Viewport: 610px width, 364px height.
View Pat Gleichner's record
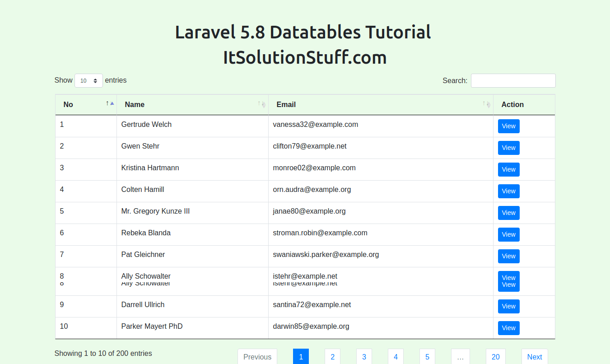(509, 256)
